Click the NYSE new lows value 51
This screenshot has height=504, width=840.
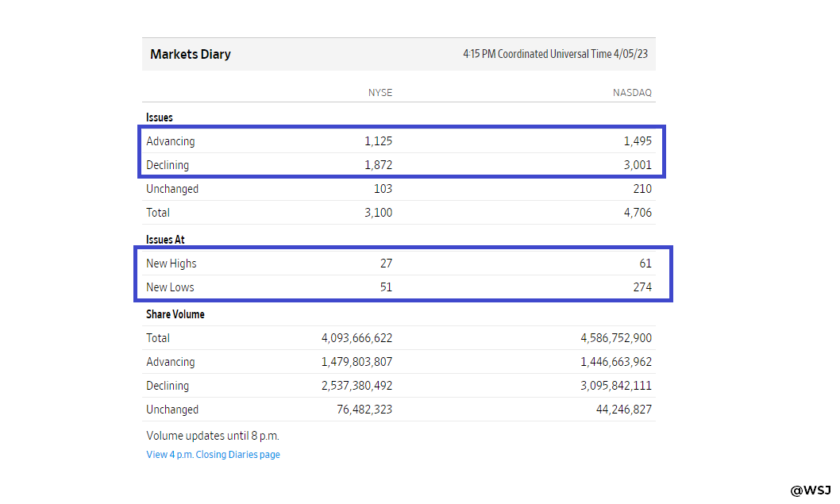(x=386, y=287)
